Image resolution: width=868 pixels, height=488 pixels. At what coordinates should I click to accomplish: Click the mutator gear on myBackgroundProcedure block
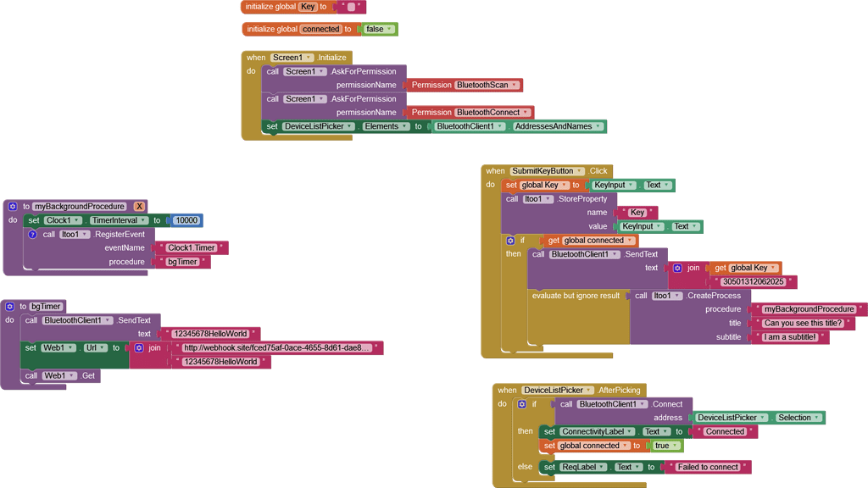pos(13,206)
